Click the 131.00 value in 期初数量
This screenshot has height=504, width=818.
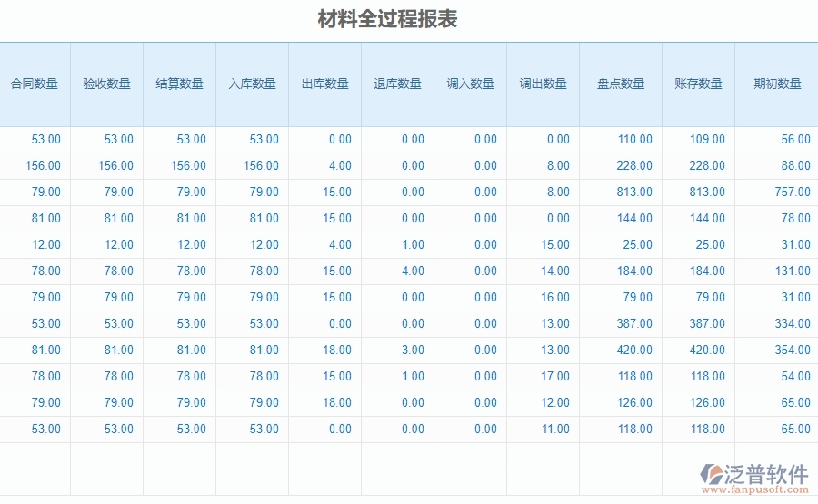click(x=793, y=271)
